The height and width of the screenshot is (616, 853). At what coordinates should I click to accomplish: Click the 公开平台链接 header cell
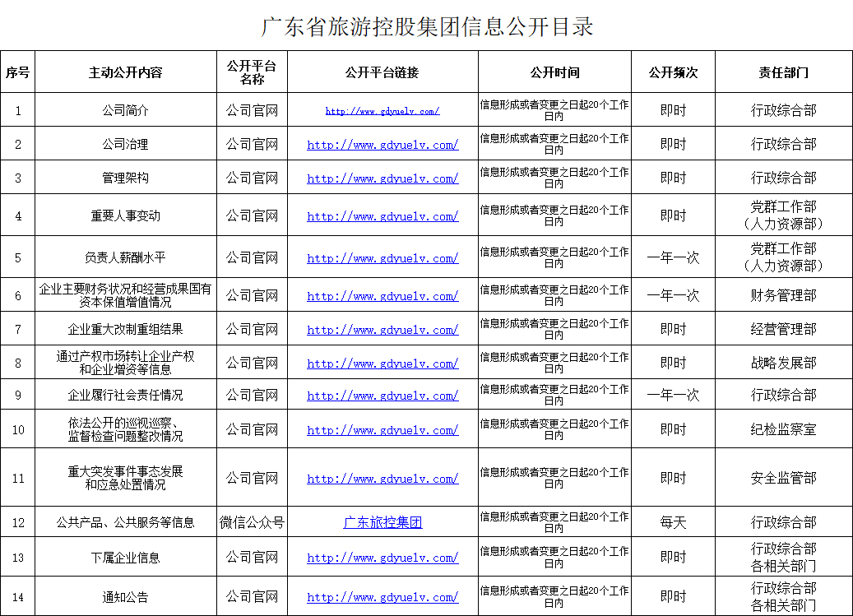pos(382,72)
